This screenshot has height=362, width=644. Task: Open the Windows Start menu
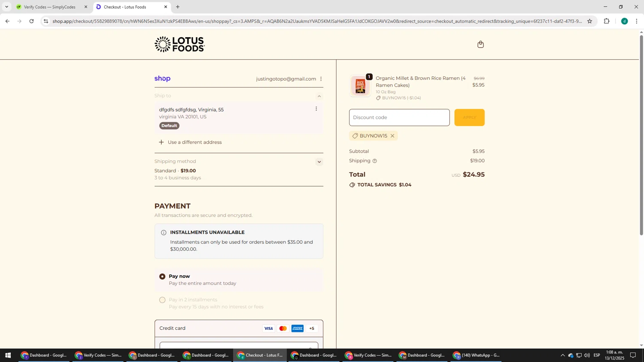click(7, 355)
